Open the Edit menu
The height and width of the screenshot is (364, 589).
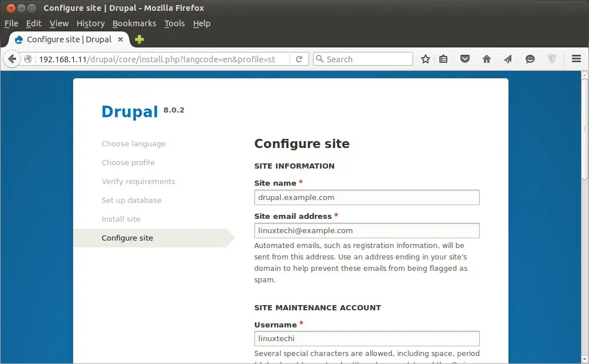point(34,23)
